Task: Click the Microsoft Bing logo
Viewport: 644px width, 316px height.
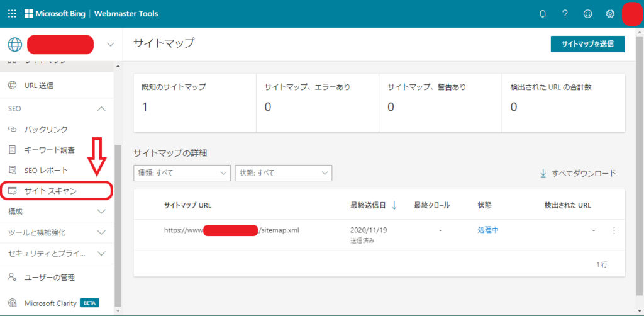Action: (55, 14)
